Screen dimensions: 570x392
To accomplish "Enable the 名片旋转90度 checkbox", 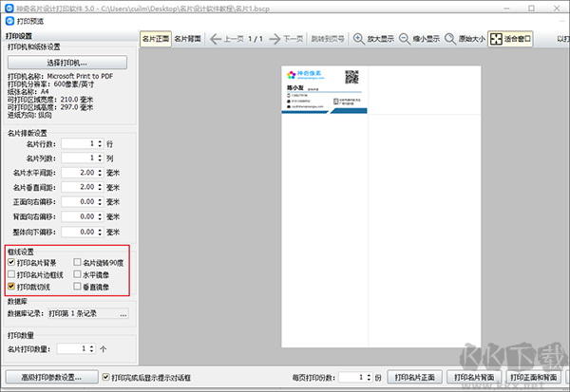I will point(77,262).
